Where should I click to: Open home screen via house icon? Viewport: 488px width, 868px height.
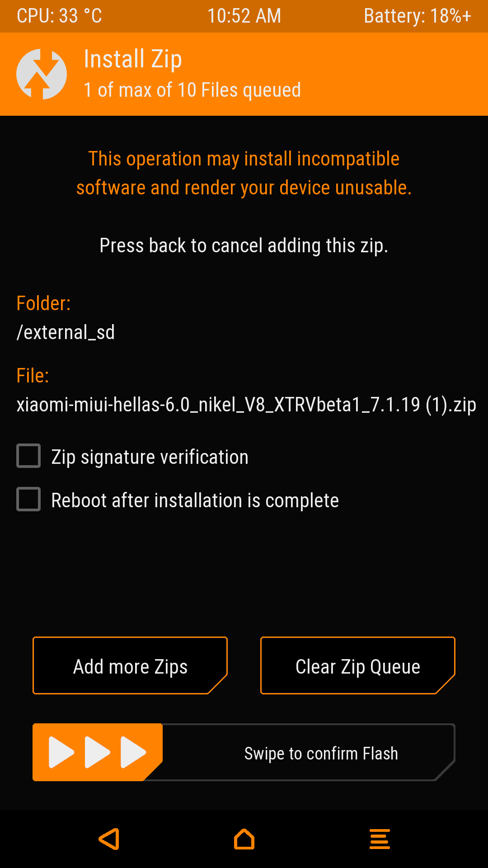[244, 839]
